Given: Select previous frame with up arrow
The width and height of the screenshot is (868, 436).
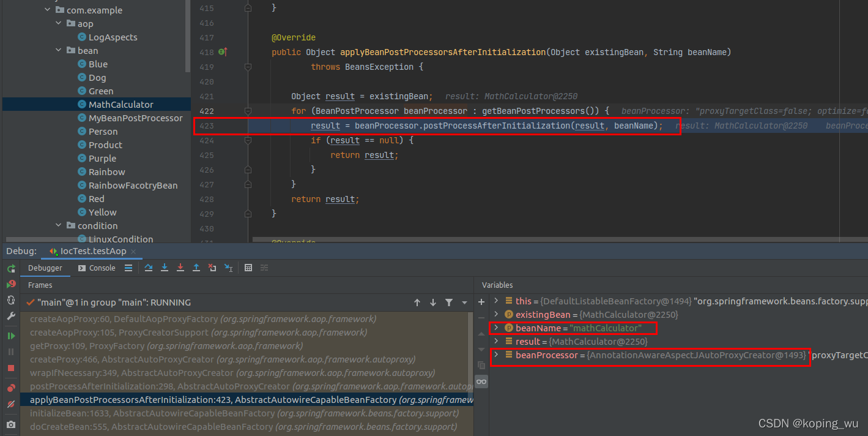Looking at the screenshot, I should click(x=417, y=303).
